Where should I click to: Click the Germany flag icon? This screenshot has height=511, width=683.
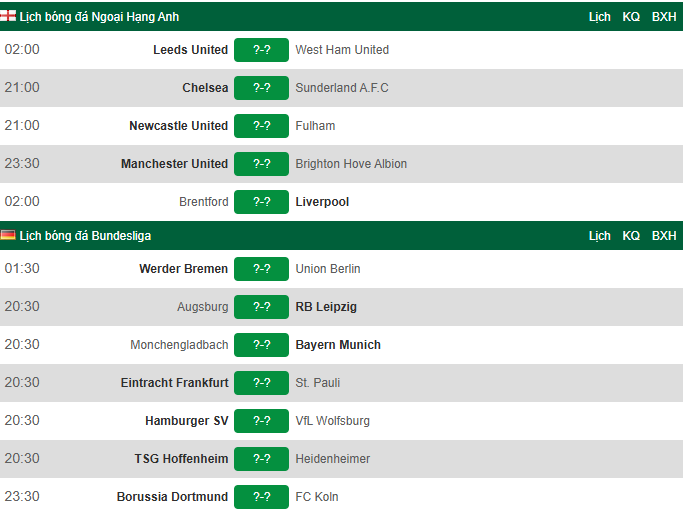tap(8, 236)
